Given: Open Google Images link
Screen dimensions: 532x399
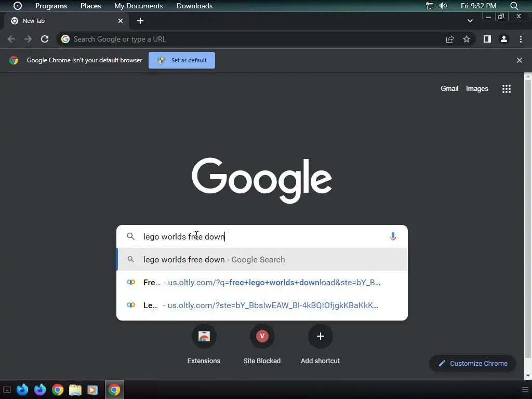Looking at the screenshot, I should click(x=477, y=88).
